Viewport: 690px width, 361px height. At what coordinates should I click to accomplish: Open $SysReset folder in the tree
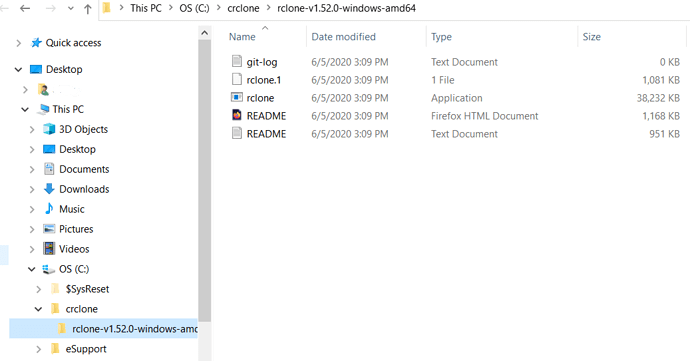click(x=87, y=289)
